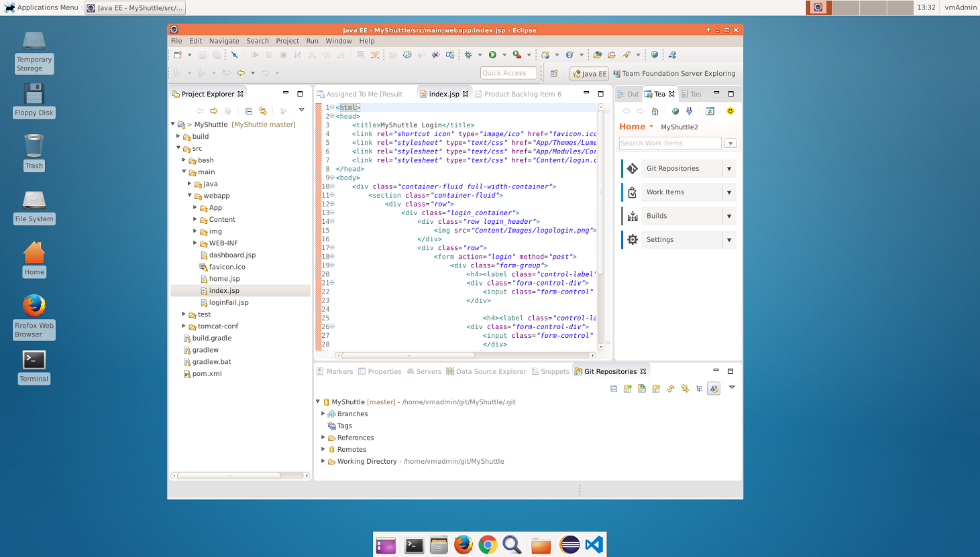Click the Debug bug icon
Viewport: 980px width, 557px height.
point(468,55)
